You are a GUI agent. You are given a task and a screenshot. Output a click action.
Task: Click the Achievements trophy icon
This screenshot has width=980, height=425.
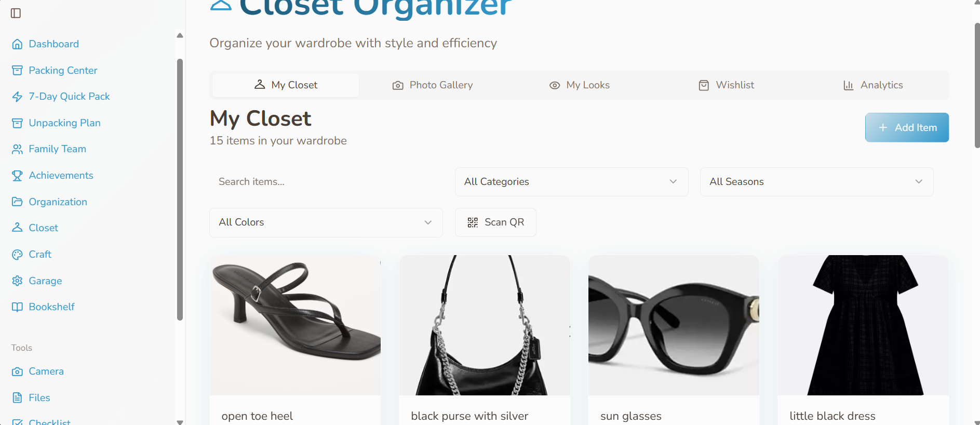[x=17, y=176]
